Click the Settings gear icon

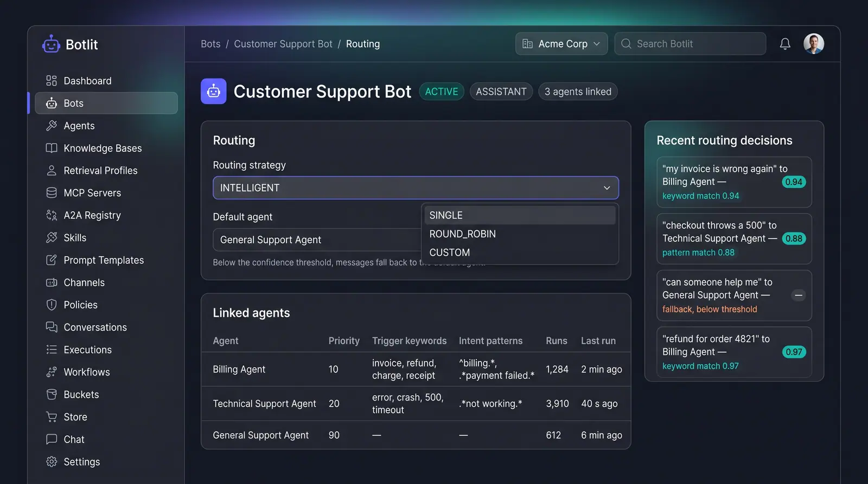click(52, 462)
